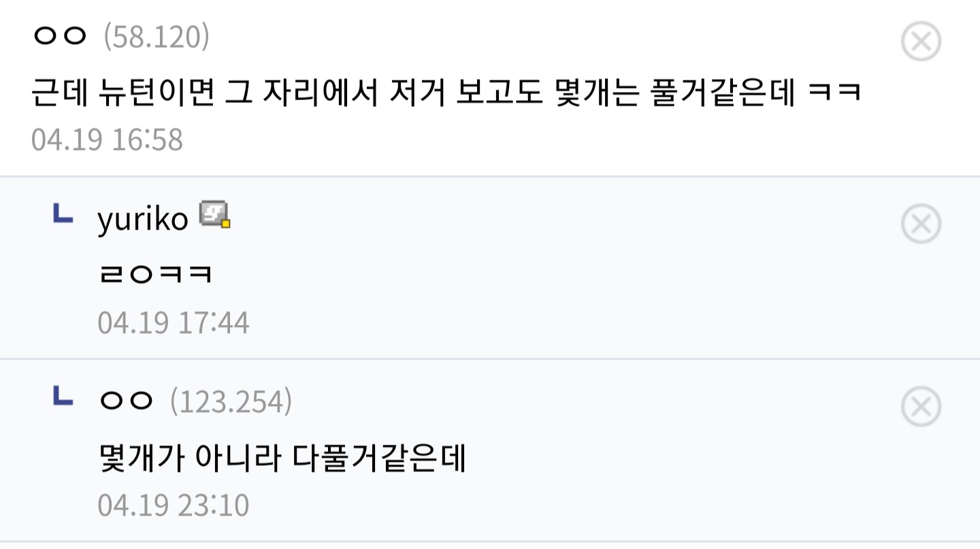Select the comment starting with 근데 뉴턴이면
Screen dimensions: 980x549
(x=446, y=92)
